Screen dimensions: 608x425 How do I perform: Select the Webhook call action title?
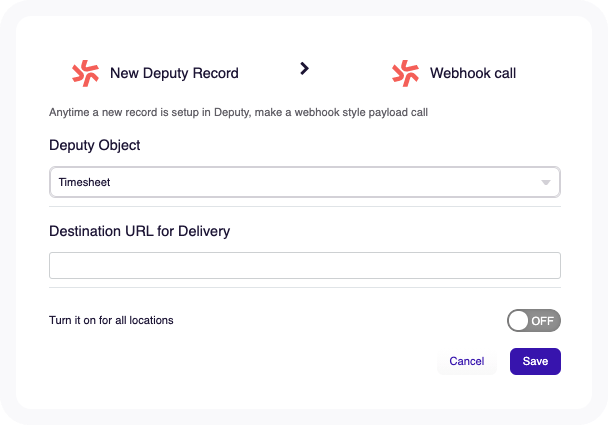473,73
